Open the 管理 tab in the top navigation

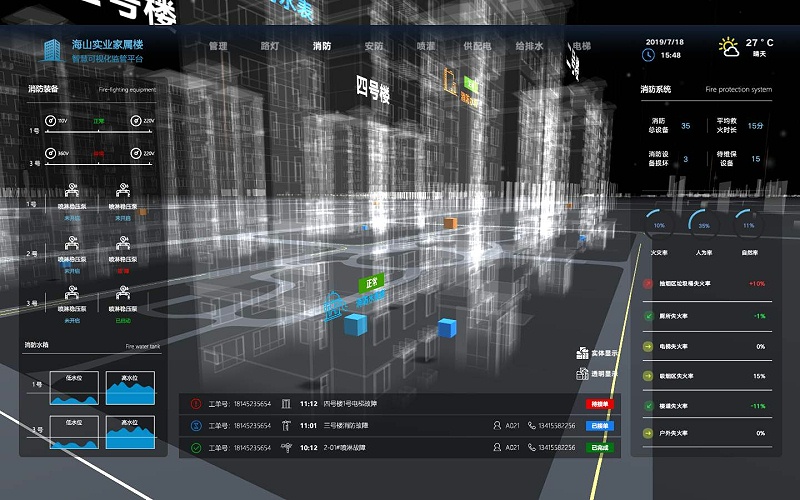pyautogui.click(x=218, y=46)
